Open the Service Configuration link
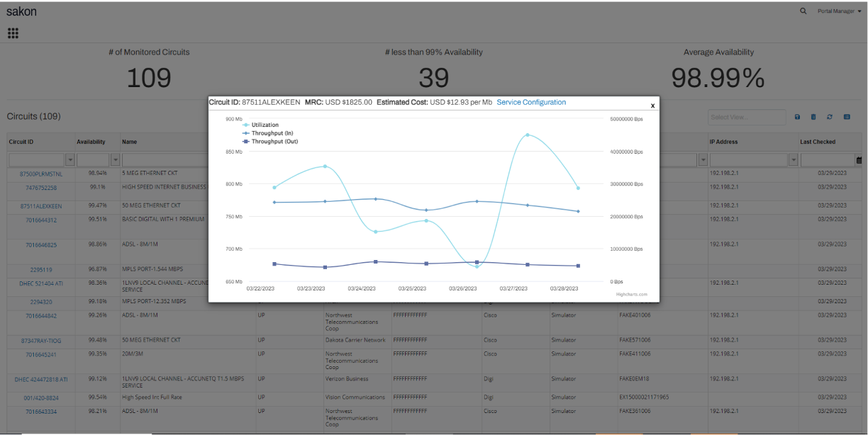Screen dimensions: 868x435 tap(530, 102)
